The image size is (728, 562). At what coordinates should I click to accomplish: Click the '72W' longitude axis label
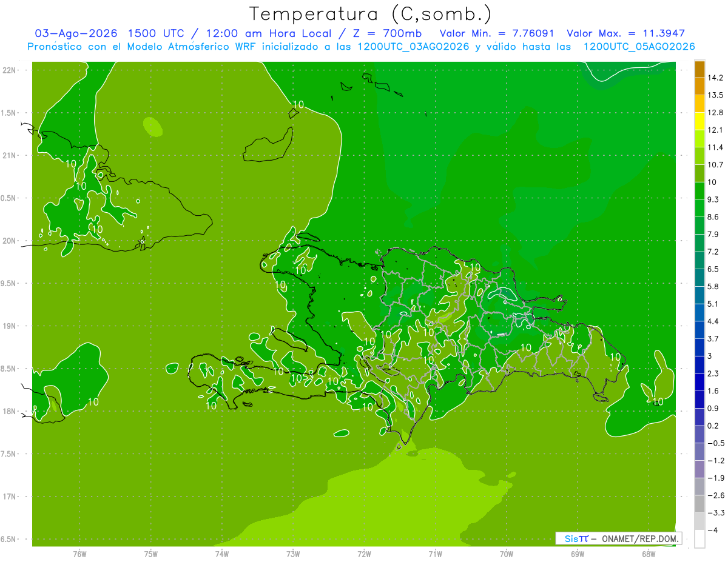point(364,554)
